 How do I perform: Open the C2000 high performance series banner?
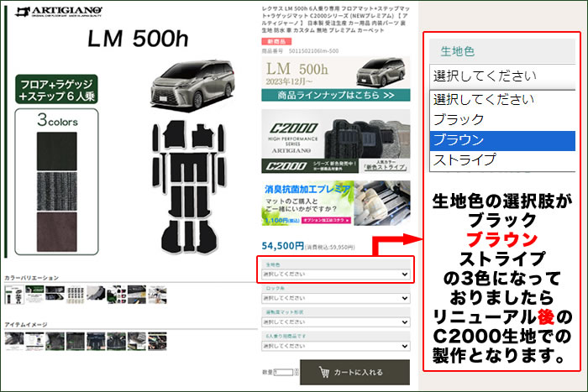click(x=336, y=141)
